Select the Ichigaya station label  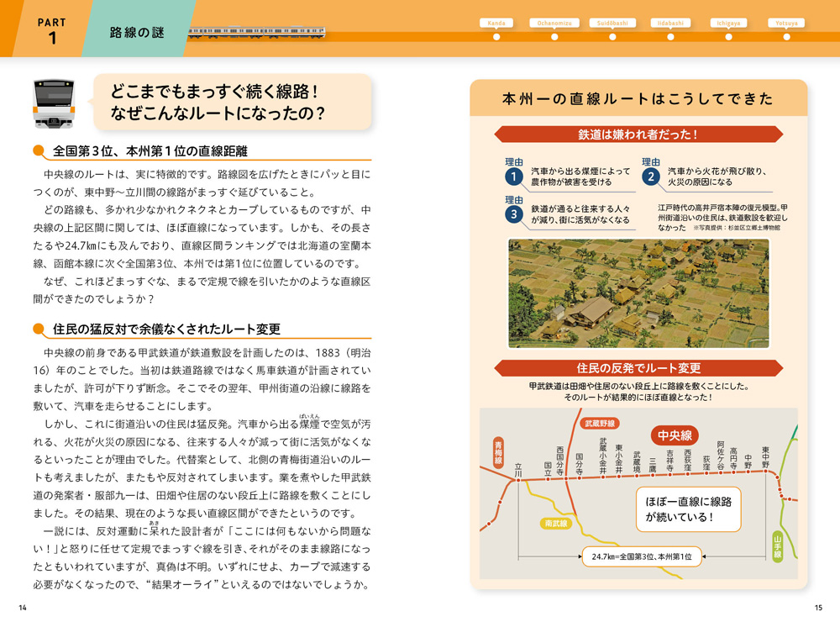[728, 23]
